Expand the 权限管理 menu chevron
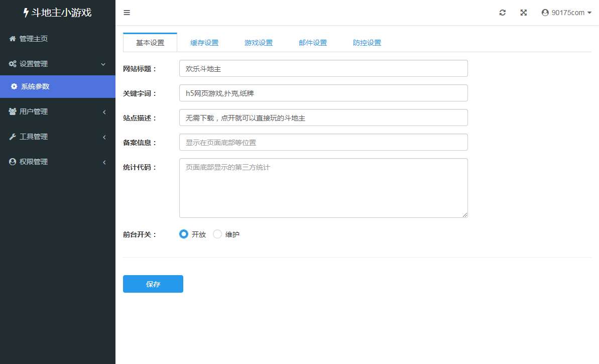The image size is (599, 364). [x=104, y=162]
